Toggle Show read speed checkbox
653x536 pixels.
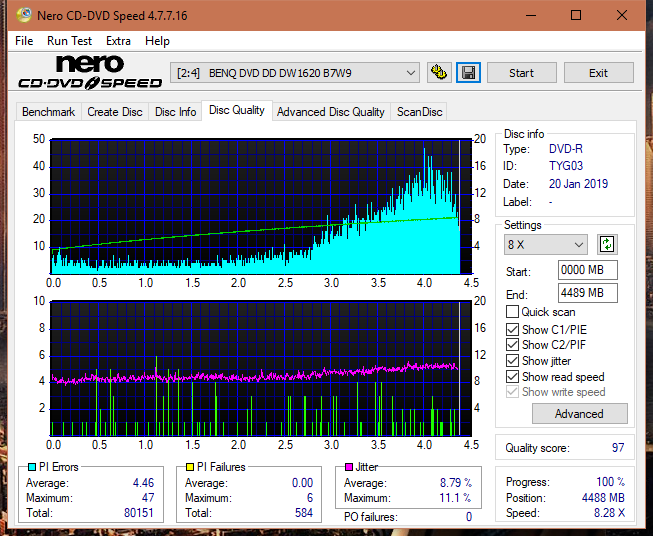point(512,376)
